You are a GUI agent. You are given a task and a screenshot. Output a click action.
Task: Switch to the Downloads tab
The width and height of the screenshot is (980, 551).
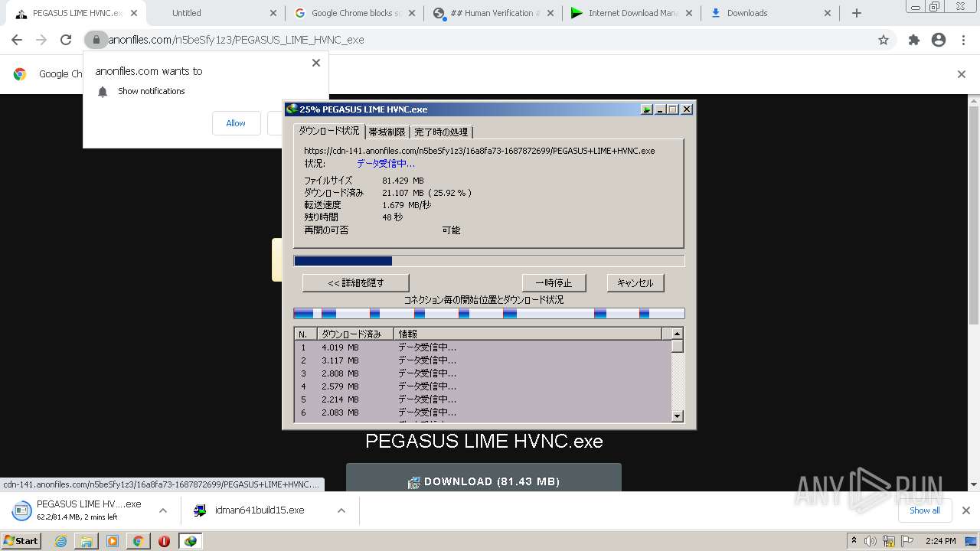(x=770, y=13)
